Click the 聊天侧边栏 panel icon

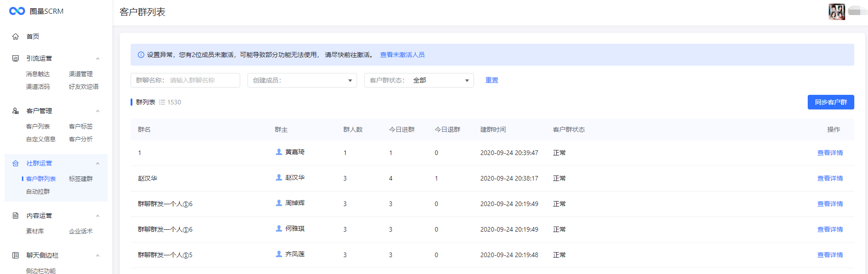[16, 255]
